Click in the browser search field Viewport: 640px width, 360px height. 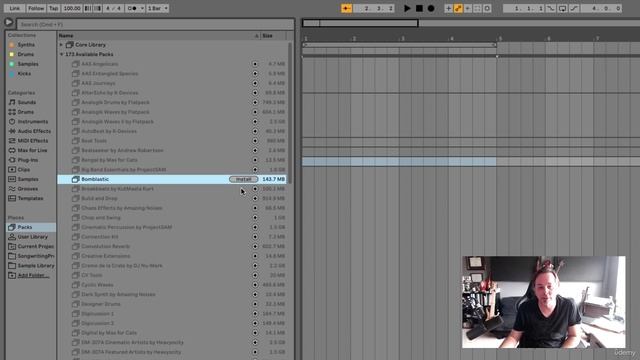click(x=155, y=24)
